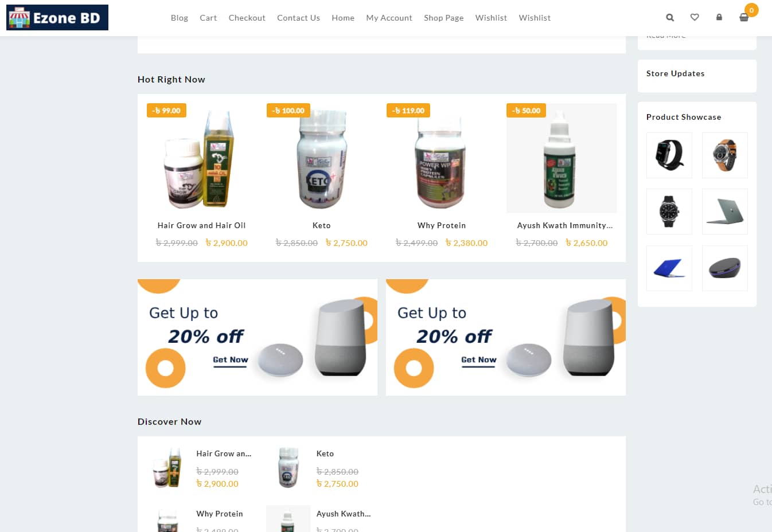Select black smartwatch in Product Showcase
This screenshot has width=772, height=532.
[669, 155]
